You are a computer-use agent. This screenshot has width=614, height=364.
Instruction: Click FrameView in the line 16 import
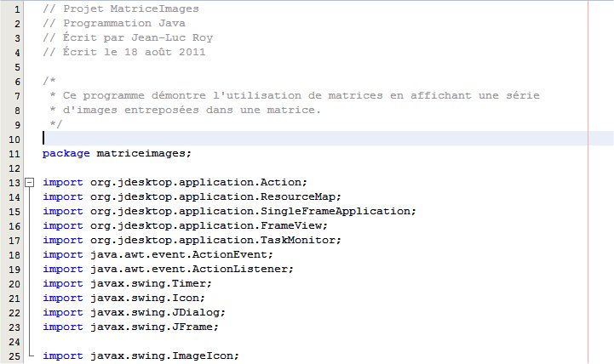point(291,226)
